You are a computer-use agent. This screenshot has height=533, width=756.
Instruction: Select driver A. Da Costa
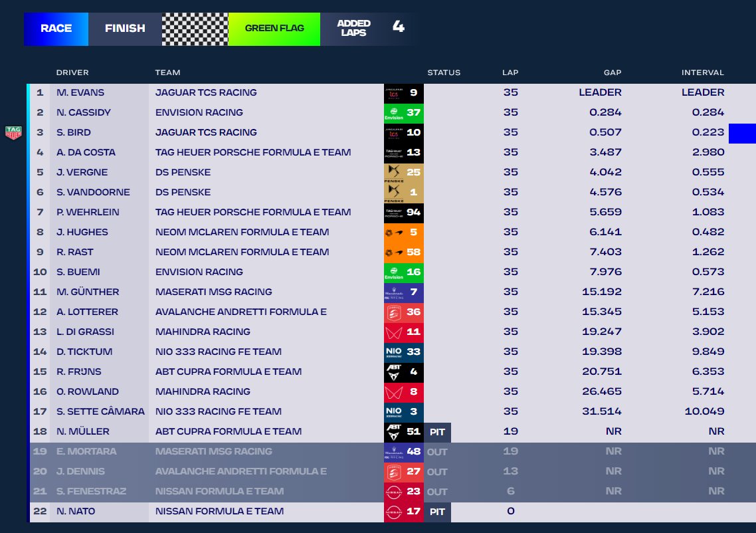point(86,152)
